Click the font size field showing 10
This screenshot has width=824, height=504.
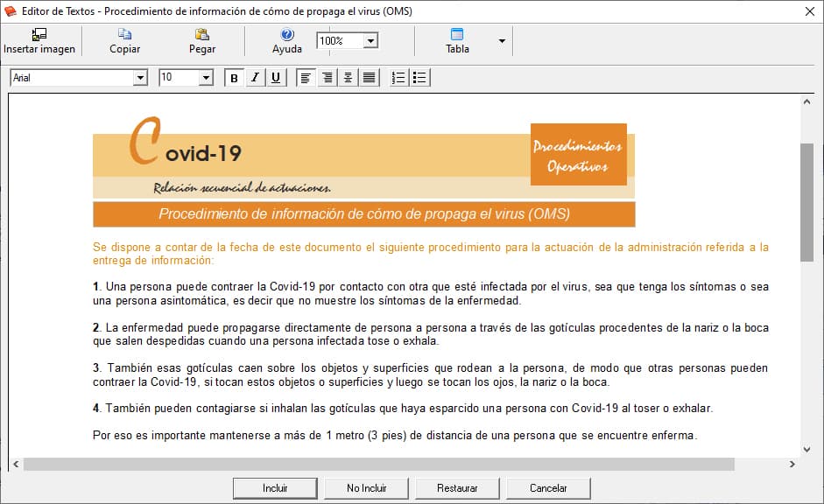pyautogui.click(x=180, y=78)
